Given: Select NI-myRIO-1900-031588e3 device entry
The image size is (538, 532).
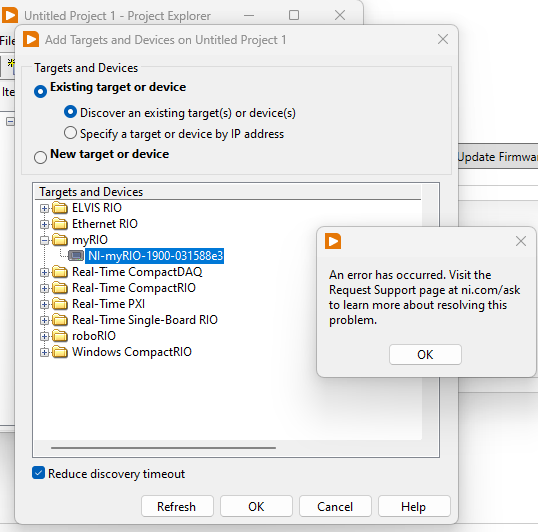Looking at the screenshot, I should click(155, 256).
